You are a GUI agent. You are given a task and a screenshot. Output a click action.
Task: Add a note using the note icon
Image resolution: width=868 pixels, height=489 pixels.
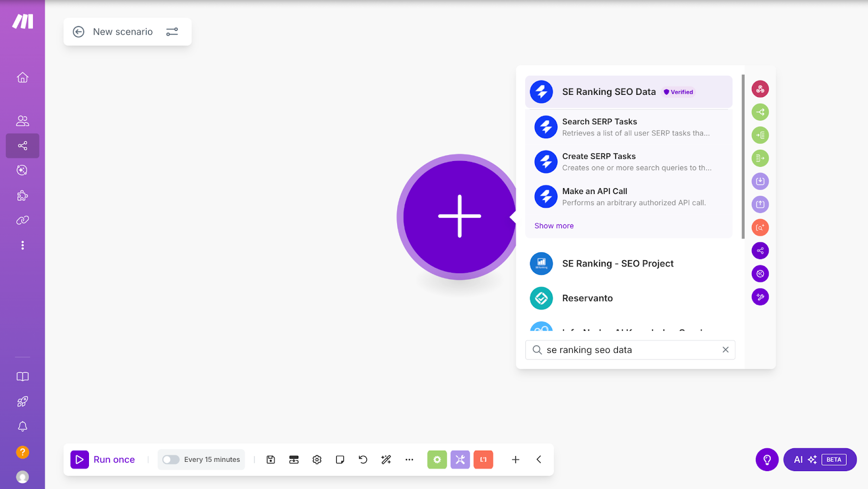tap(340, 459)
